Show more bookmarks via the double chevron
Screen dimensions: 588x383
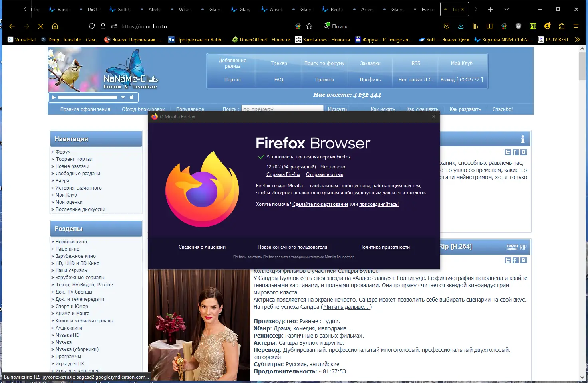[x=577, y=39]
